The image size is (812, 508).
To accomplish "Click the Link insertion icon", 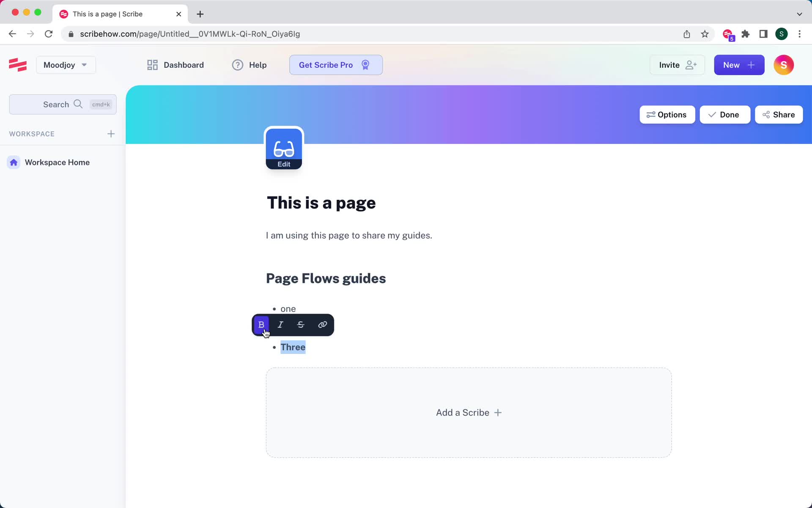I will pos(322,325).
